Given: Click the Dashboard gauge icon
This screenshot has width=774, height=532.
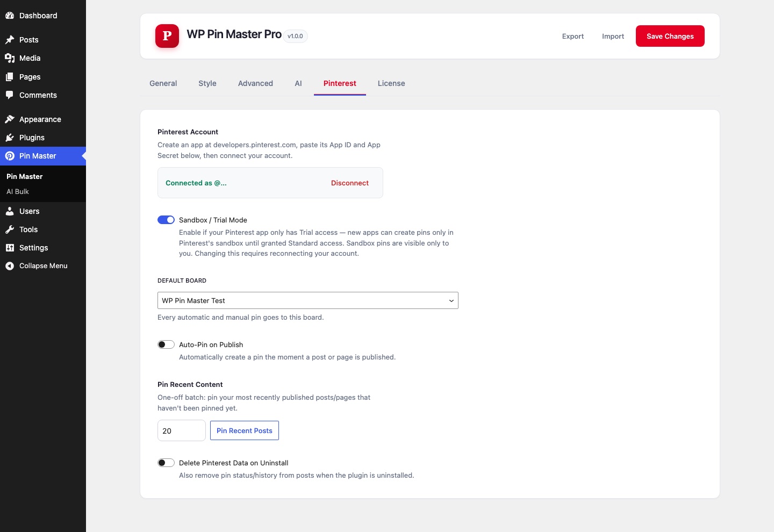Looking at the screenshot, I should pyautogui.click(x=10, y=16).
